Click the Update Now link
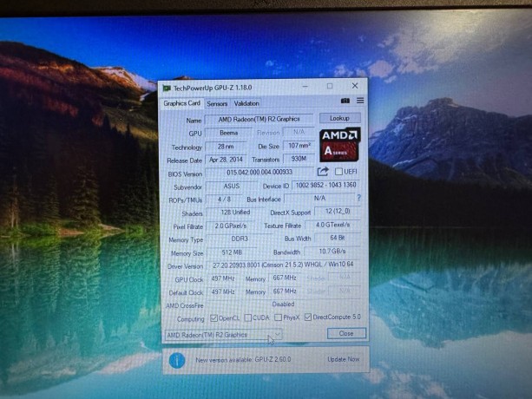This screenshot has width=532, height=399. coord(344,359)
